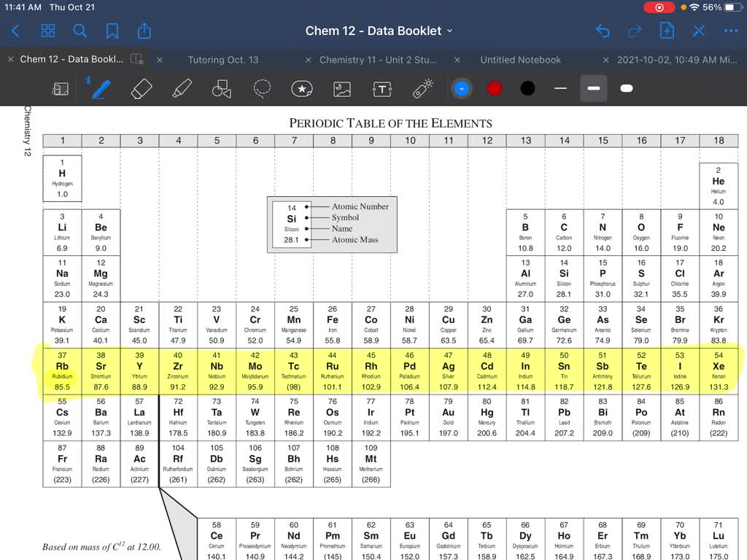Open the Chem 12 notebook title dropdown

tap(451, 31)
